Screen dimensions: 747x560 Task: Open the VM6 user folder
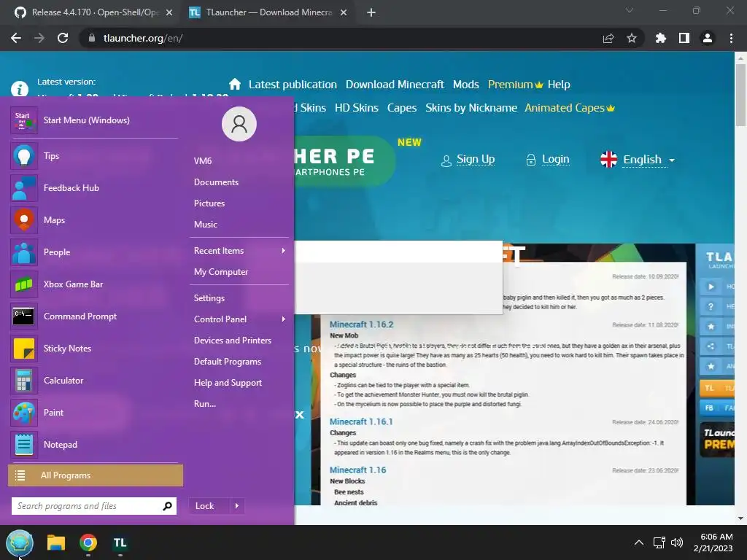[203, 161]
